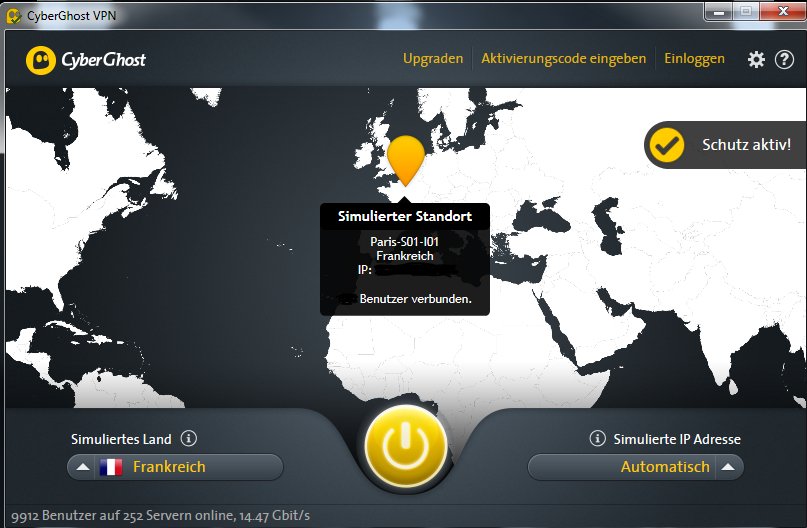Toggle VPN with the yellow power button
The image size is (807, 528).
pos(406,446)
